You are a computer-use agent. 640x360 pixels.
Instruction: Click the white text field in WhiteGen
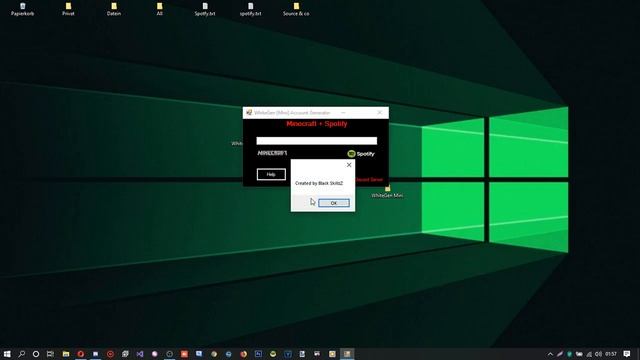click(317, 141)
